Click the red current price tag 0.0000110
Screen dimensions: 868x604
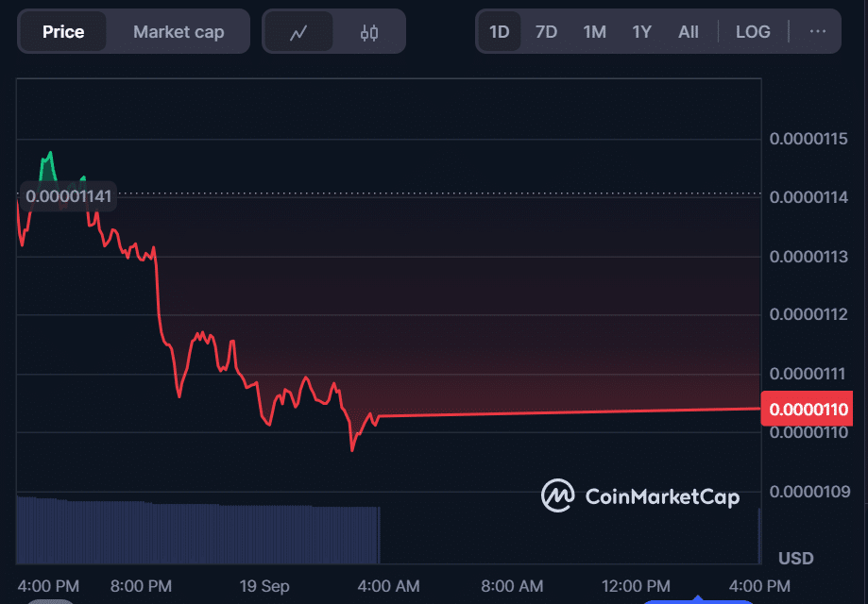808,410
